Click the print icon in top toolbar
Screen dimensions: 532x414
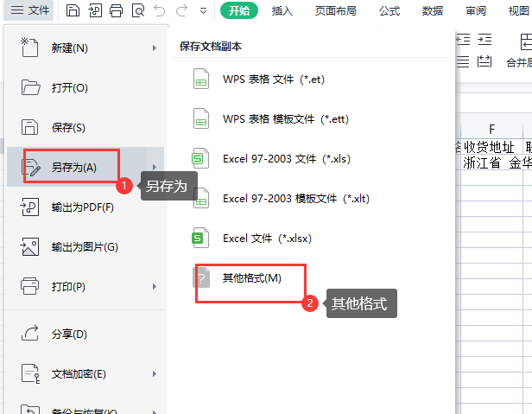116,10
